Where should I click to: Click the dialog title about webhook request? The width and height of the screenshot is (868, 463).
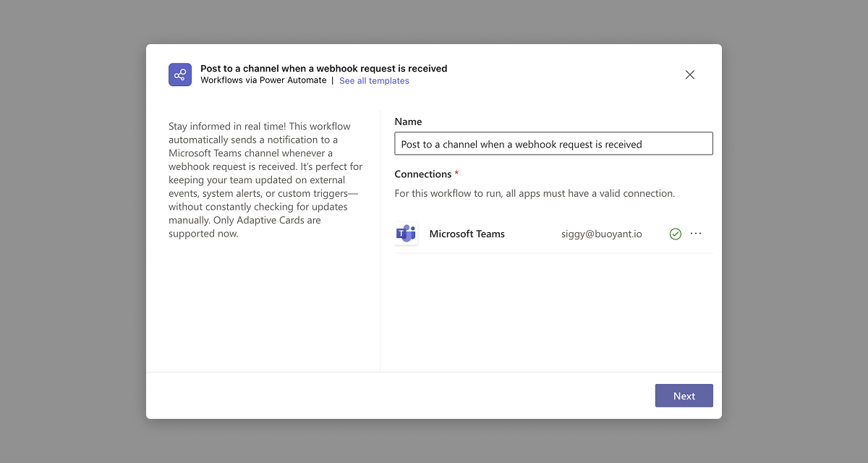click(324, 69)
